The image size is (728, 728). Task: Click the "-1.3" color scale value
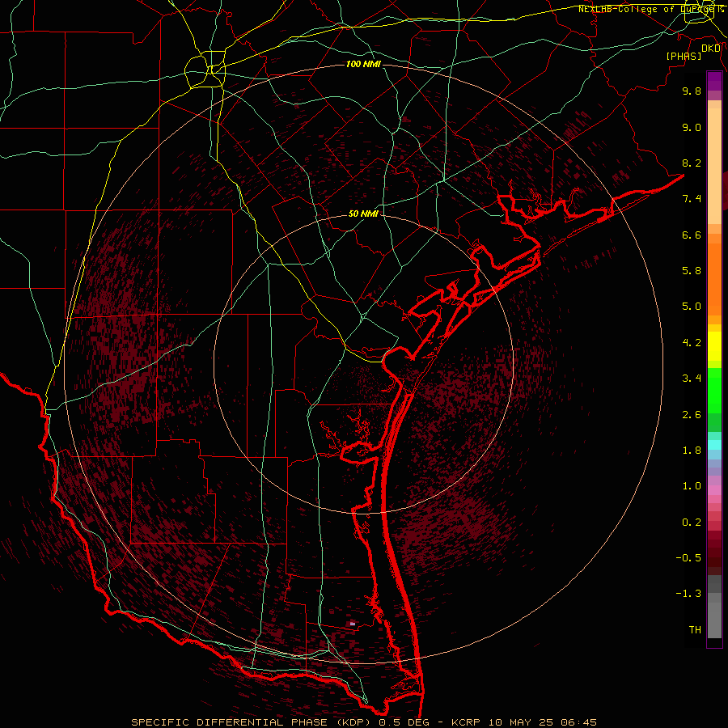688,594
